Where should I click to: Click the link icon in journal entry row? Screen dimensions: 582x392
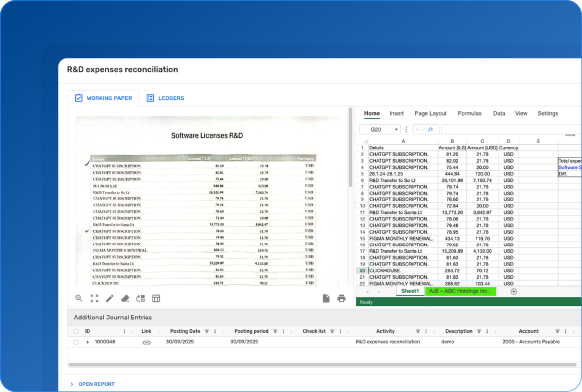pos(147,342)
